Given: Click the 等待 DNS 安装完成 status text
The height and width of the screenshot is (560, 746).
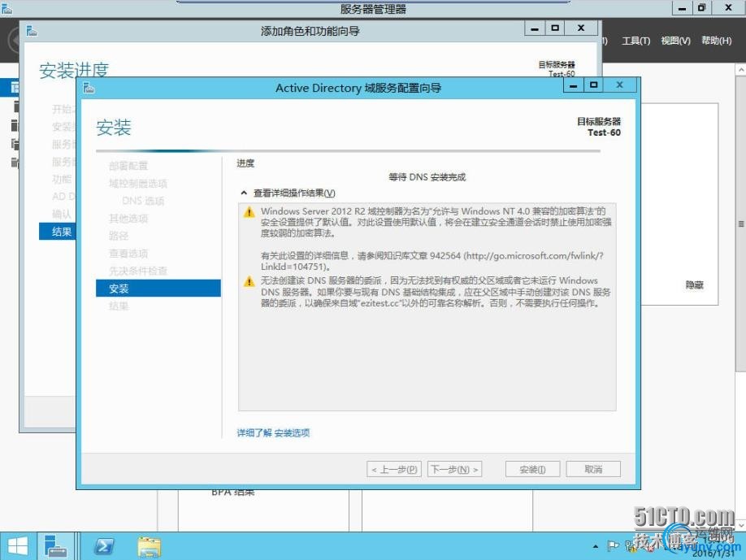Looking at the screenshot, I should [427, 177].
